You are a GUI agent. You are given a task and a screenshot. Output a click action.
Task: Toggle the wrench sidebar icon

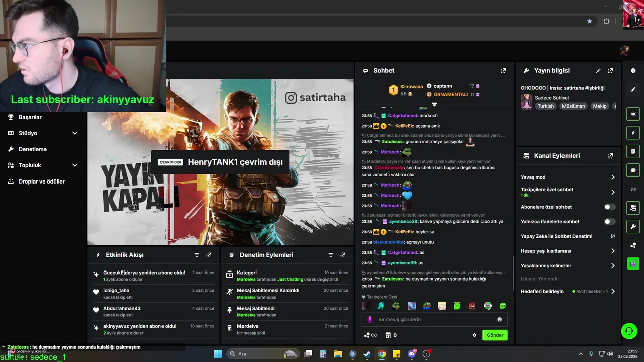[x=633, y=226]
